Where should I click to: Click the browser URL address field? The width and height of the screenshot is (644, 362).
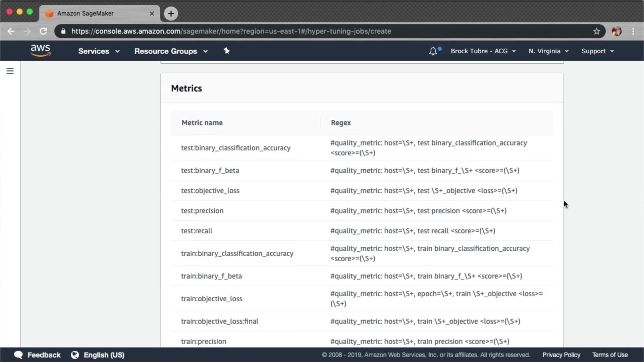pos(302,31)
